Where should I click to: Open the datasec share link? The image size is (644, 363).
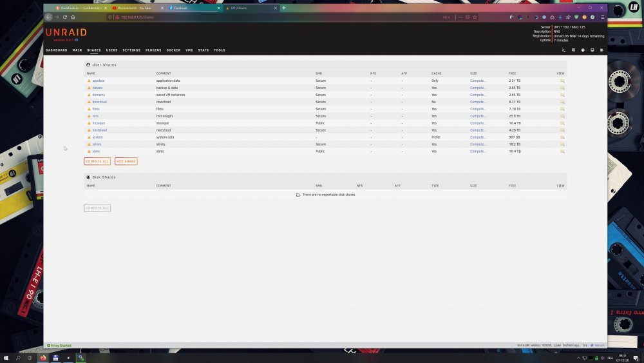(97, 88)
